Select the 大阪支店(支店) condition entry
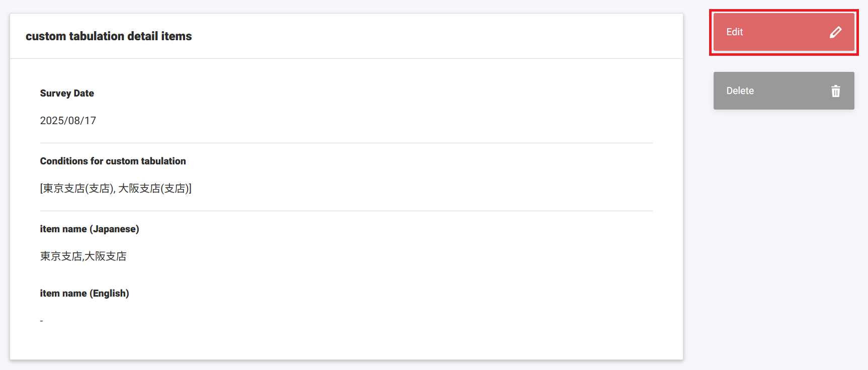This screenshot has height=370, width=868. point(153,188)
